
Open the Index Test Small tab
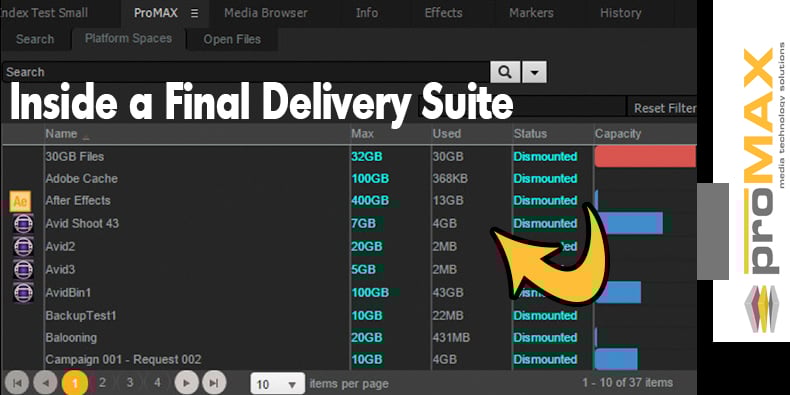pyautogui.click(x=44, y=13)
